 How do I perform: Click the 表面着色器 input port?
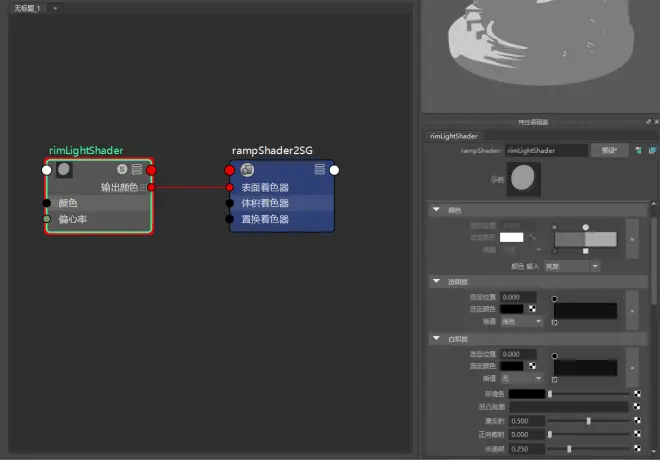229,187
